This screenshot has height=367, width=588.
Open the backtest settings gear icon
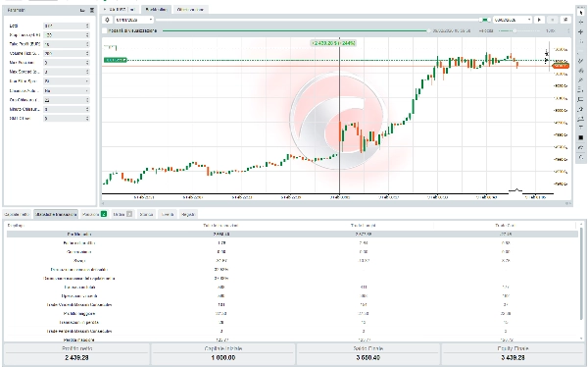[x=107, y=20]
